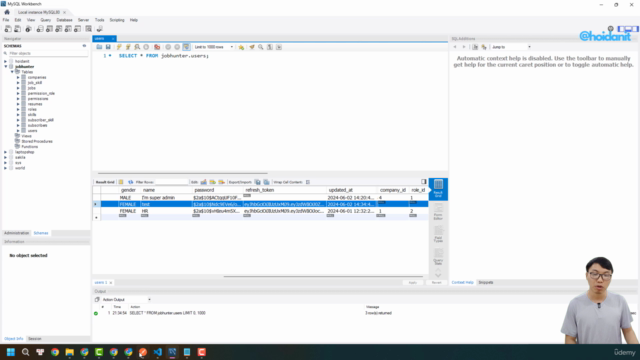The image size is (640, 360).
Task: Click the Edit current row icon
Action: [204, 182]
